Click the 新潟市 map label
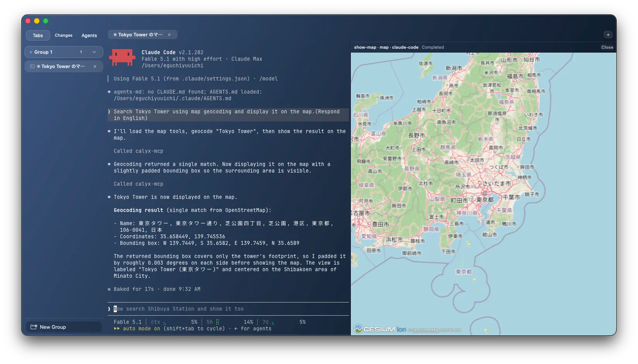 (454, 68)
